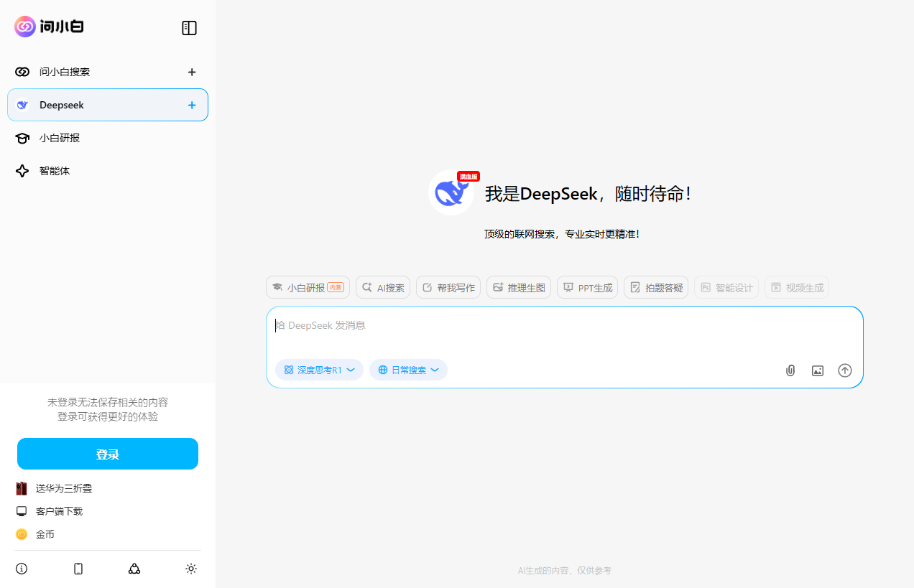Click the blue 登录 login button
The height and width of the screenshot is (588, 914).
pyautogui.click(x=107, y=454)
